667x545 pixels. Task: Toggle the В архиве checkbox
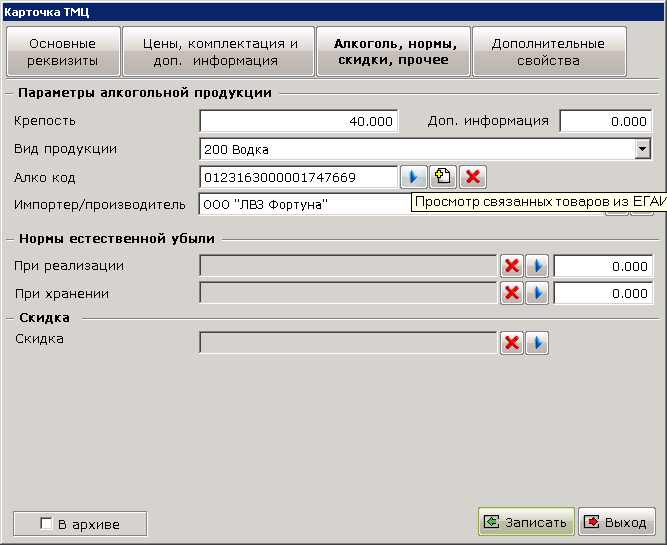point(46,523)
